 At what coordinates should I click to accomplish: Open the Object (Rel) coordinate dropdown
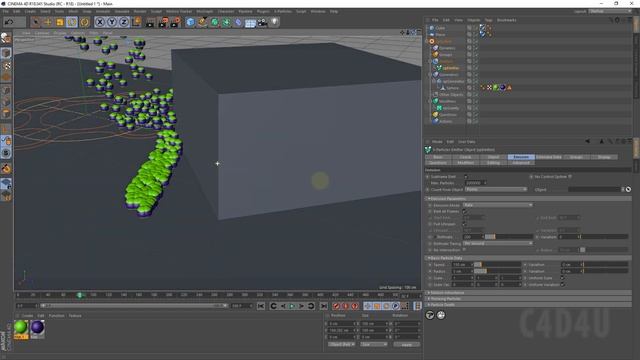tap(341, 344)
